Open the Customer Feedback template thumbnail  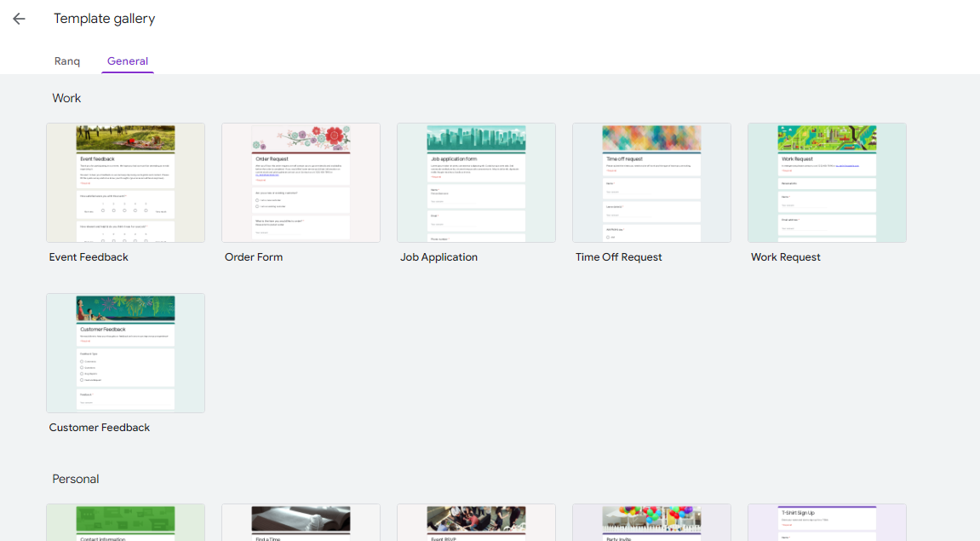[126, 354]
